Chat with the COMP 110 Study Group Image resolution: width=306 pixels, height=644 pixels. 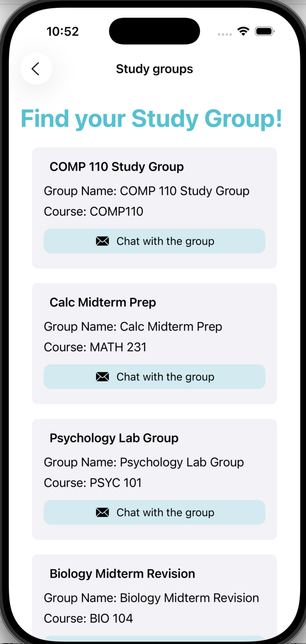(x=155, y=241)
